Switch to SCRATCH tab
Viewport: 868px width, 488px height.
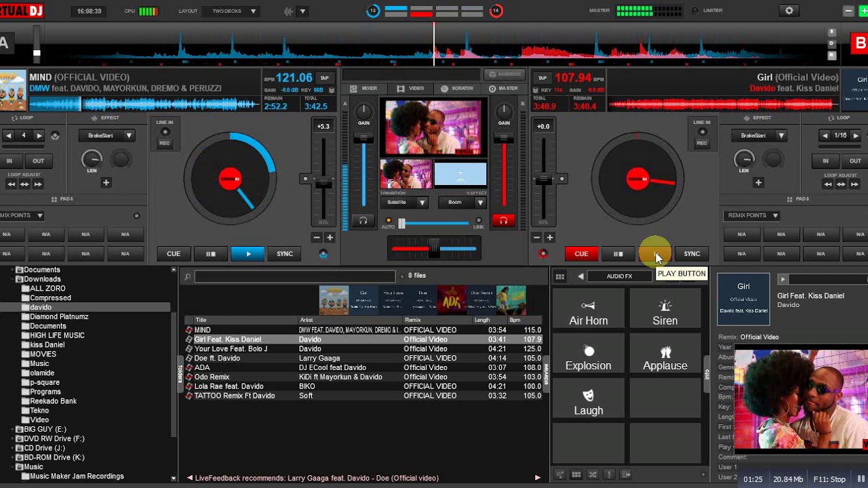click(x=457, y=89)
